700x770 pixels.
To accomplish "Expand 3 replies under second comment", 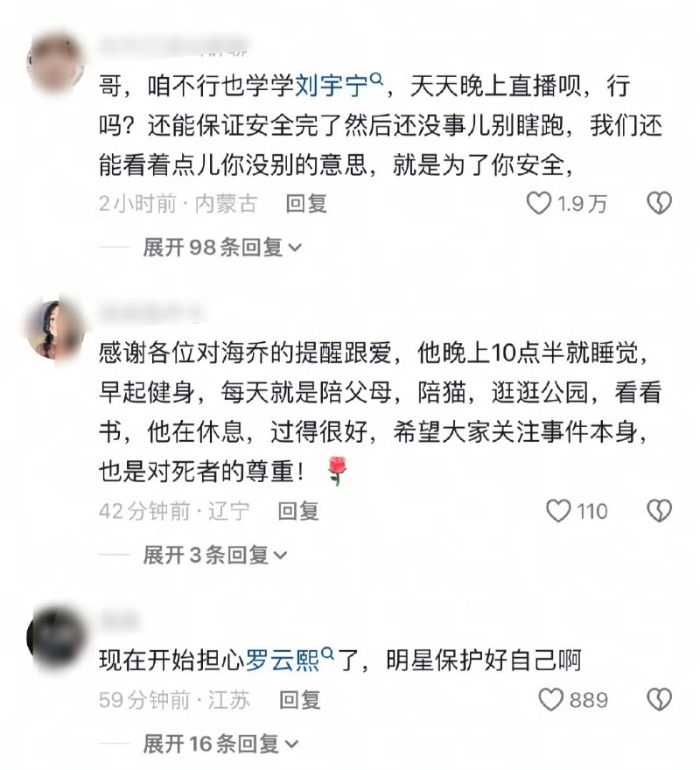I will click(215, 555).
